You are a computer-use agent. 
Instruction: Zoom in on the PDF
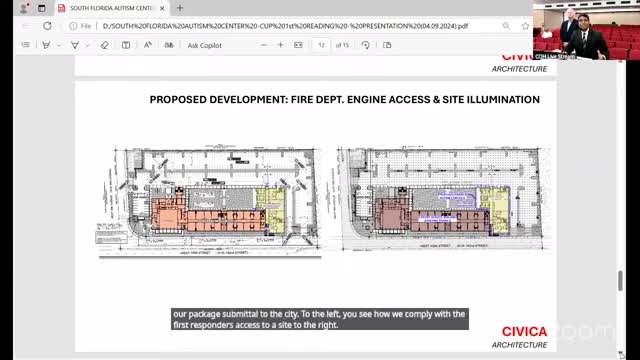click(x=280, y=45)
